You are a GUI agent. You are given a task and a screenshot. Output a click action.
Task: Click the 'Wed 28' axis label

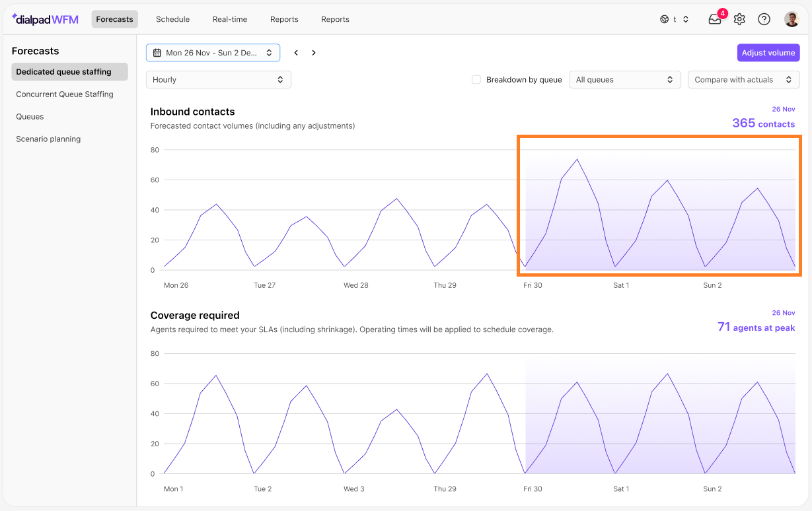coord(355,285)
